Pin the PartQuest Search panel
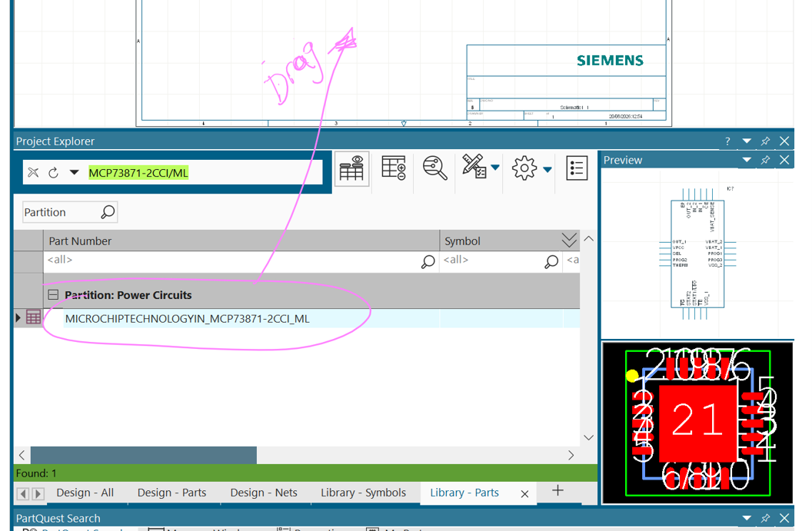 click(x=765, y=518)
